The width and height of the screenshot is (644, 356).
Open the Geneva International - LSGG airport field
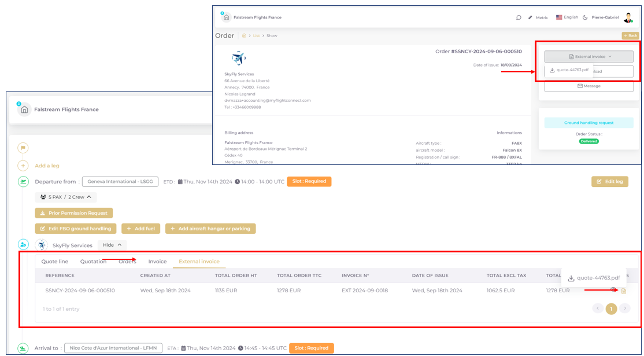(x=120, y=182)
